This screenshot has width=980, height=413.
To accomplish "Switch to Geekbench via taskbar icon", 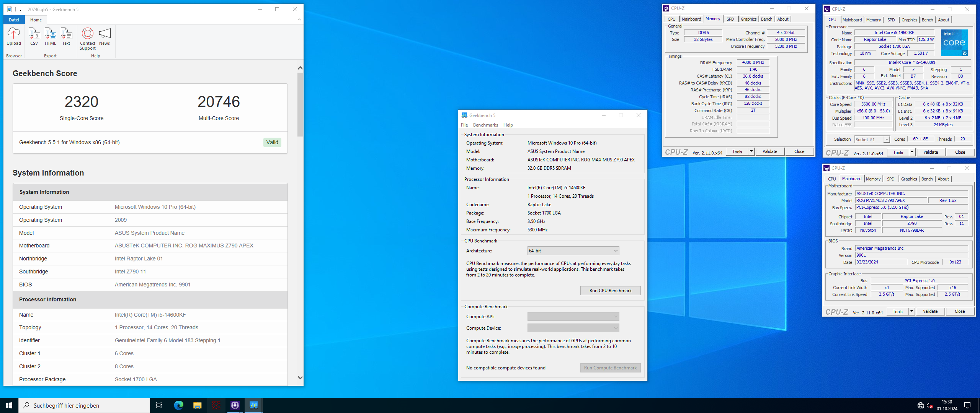I will point(253,405).
